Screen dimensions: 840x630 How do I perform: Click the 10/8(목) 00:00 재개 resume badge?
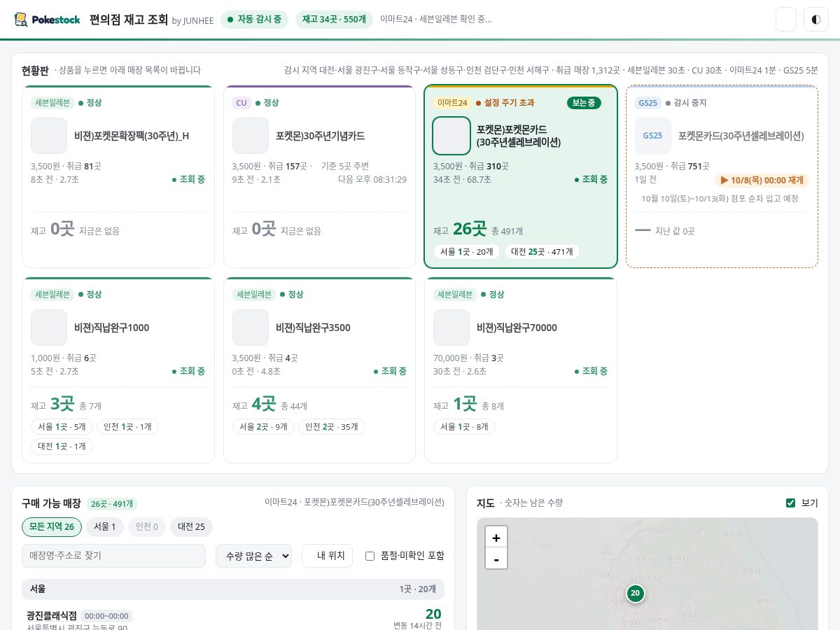(762, 181)
